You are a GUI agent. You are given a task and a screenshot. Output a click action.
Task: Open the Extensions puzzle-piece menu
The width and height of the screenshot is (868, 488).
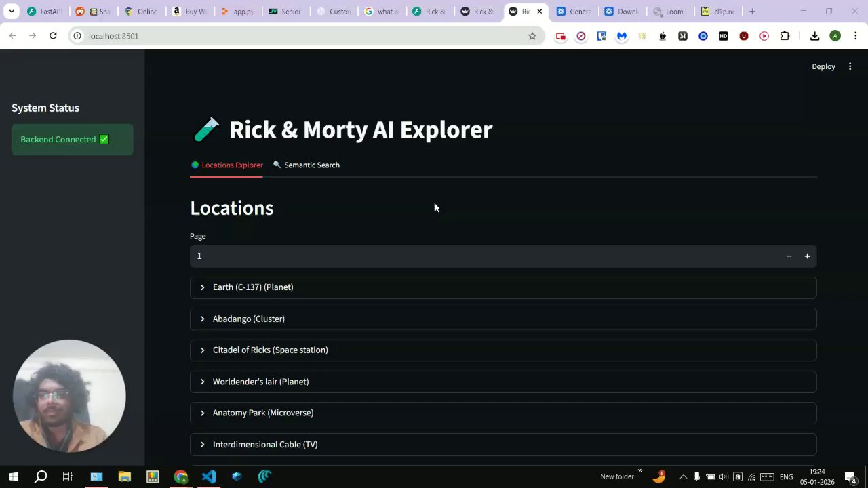(785, 36)
